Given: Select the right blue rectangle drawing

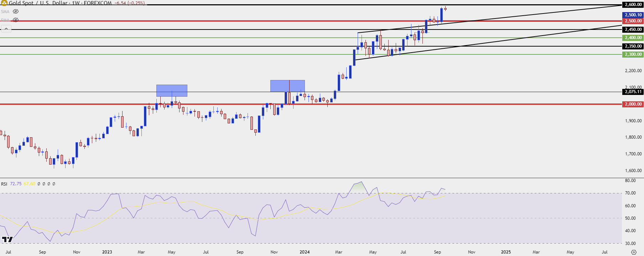Looking at the screenshot, I should click(x=287, y=86).
